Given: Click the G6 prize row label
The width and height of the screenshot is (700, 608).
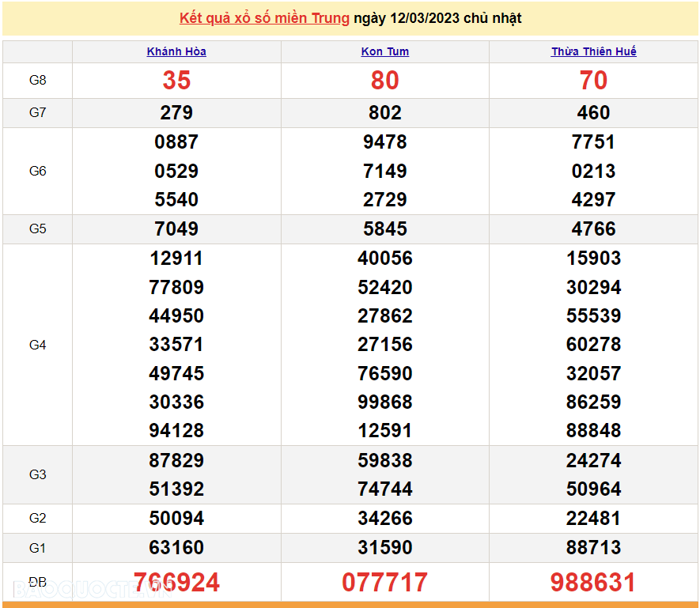Looking at the screenshot, I should [37, 171].
